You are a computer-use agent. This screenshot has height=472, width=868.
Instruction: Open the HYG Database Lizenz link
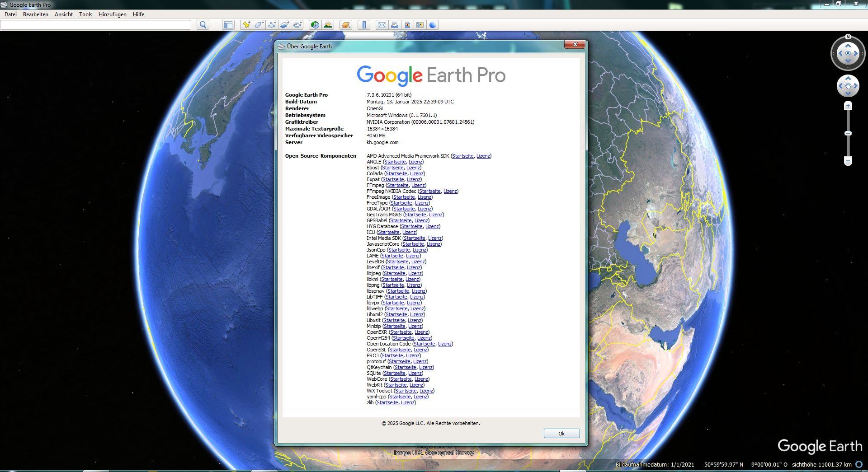(432, 226)
